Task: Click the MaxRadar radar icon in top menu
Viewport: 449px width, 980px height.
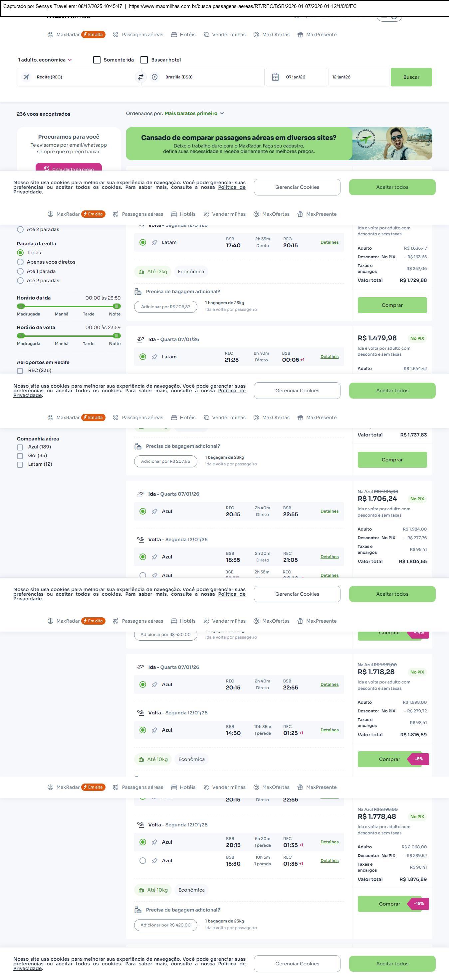Action: [x=50, y=35]
